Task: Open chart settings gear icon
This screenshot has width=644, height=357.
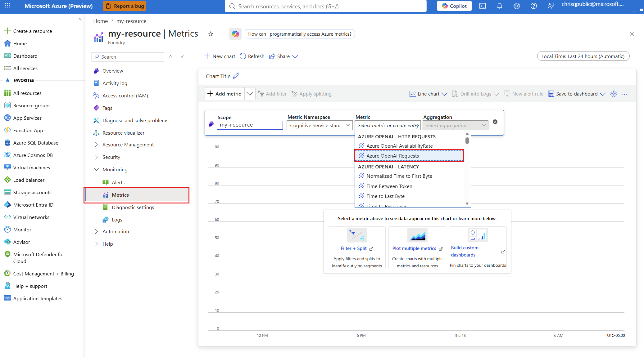Action: (x=613, y=94)
